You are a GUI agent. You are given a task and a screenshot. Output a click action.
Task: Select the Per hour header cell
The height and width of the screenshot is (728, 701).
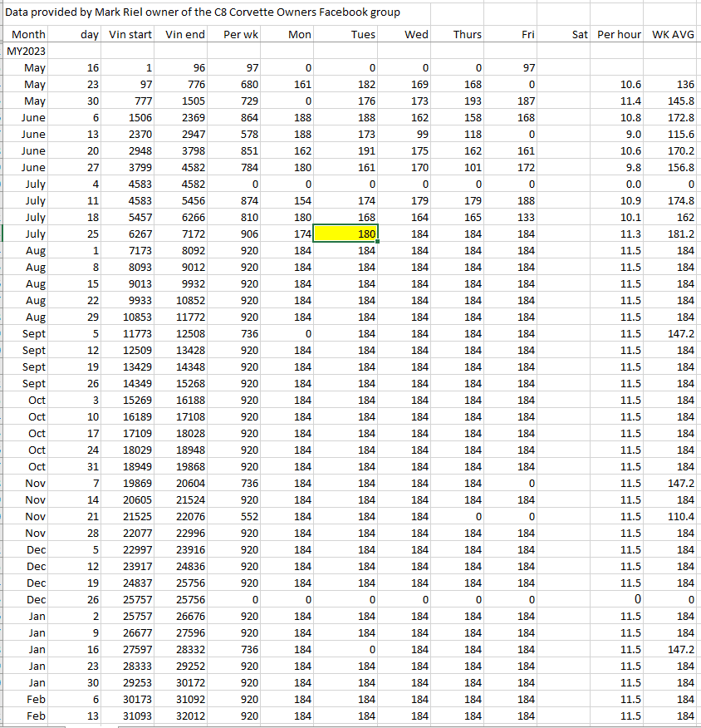pos(619,35)
